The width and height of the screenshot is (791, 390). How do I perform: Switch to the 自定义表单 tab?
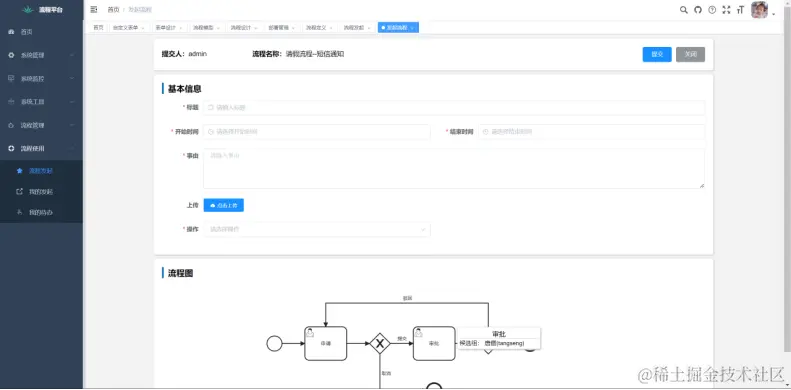click(x=128, y=28)
